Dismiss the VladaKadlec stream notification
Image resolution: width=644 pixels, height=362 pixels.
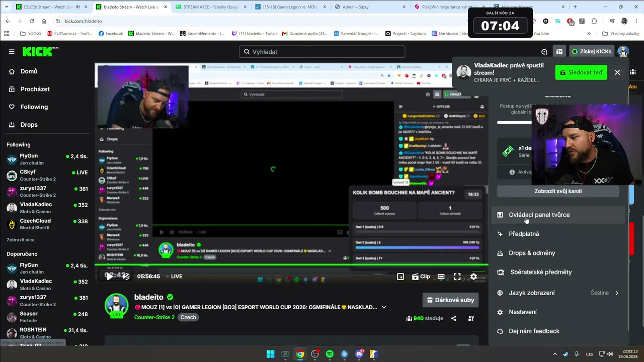[x=617, y=72]
